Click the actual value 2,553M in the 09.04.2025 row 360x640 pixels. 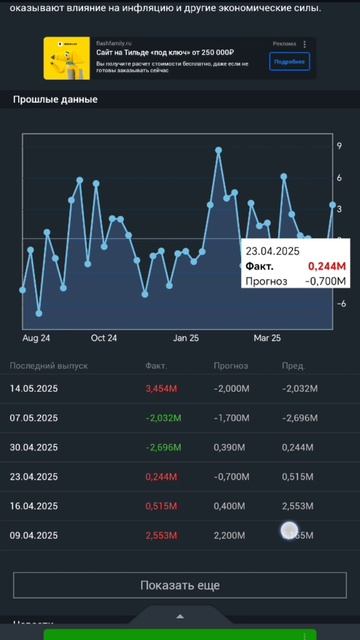[162, 536]
